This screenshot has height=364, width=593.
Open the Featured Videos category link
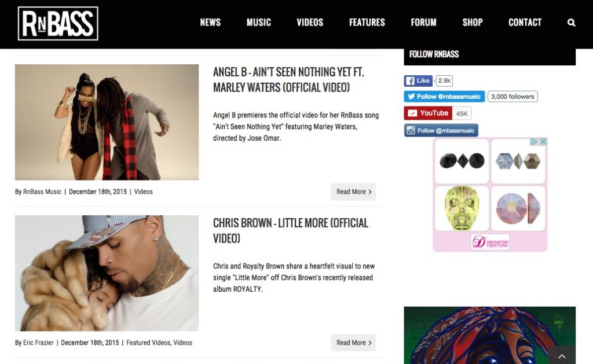(x=148, y=343)
